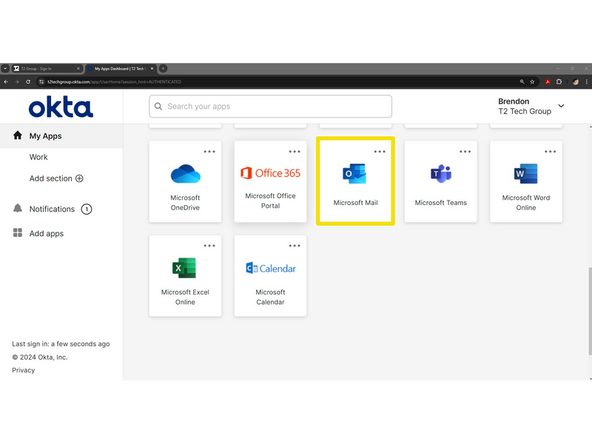Open the options menu on the Microsoft Word Online card

tap(550, 151)
